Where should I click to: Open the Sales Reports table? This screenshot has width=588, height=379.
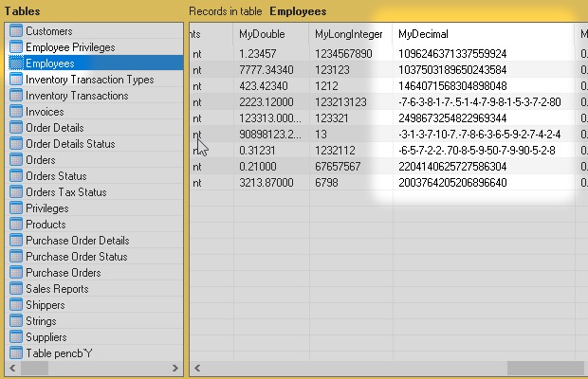(57, 289)
